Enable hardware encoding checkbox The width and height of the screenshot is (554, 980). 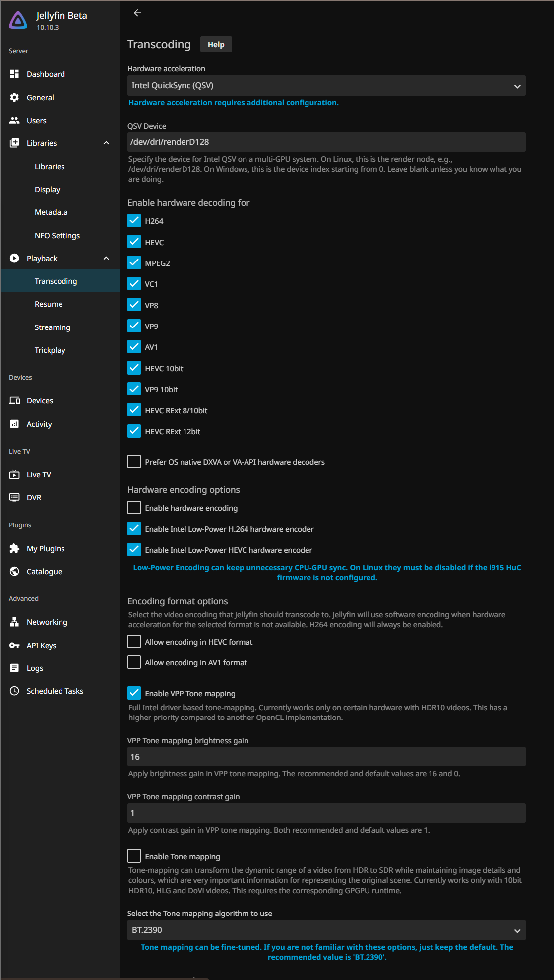click(134, 508)
